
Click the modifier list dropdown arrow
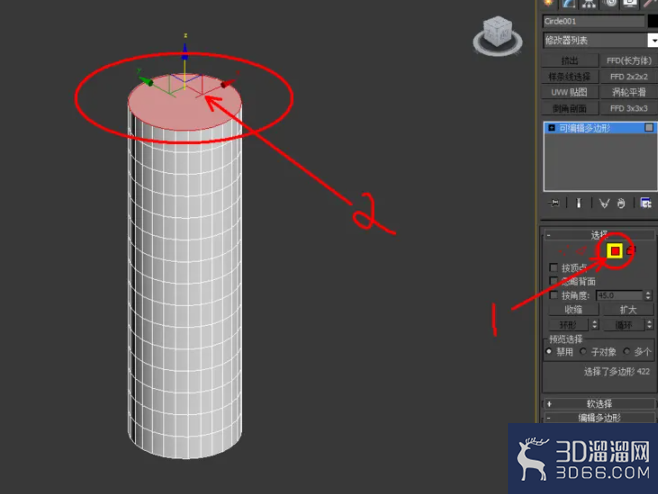pos(653,40)
